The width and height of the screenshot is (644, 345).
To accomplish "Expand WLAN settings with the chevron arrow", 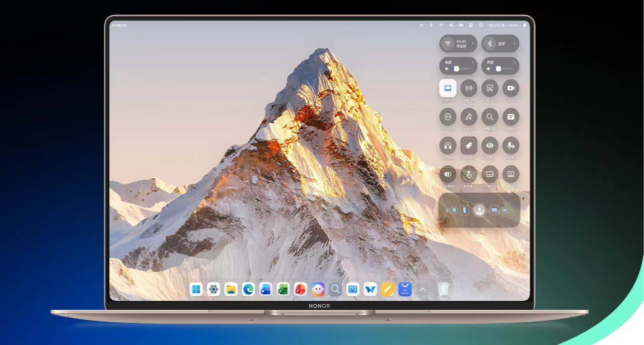I will [x=472, y=43].
